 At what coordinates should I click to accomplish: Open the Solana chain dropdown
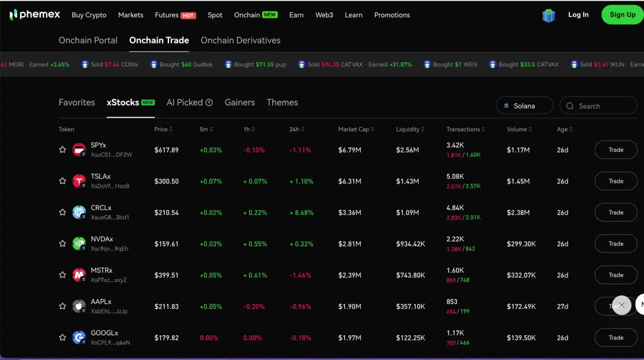point(524,106)
